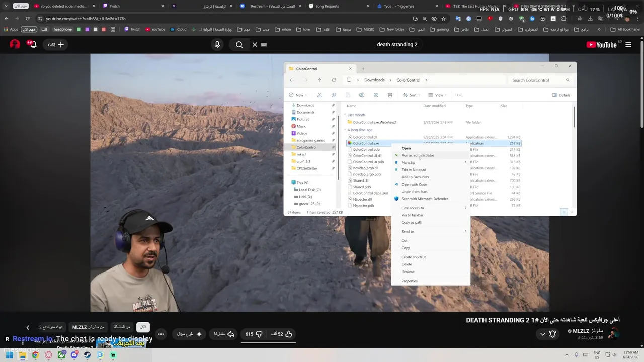This screenshot has height=362, width=644.
Task: Choose 'Open with Code' in context menu
Action: click(x=431, y=185)
